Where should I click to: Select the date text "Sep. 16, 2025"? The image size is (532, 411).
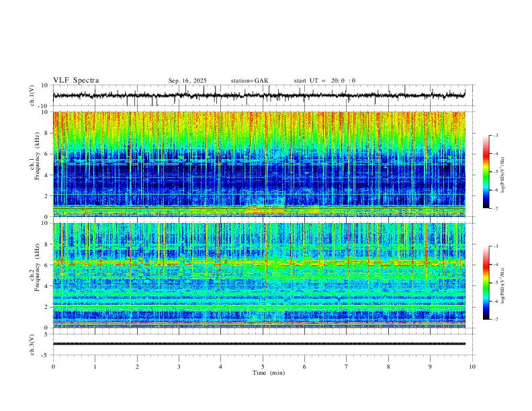tap(187, 81)
